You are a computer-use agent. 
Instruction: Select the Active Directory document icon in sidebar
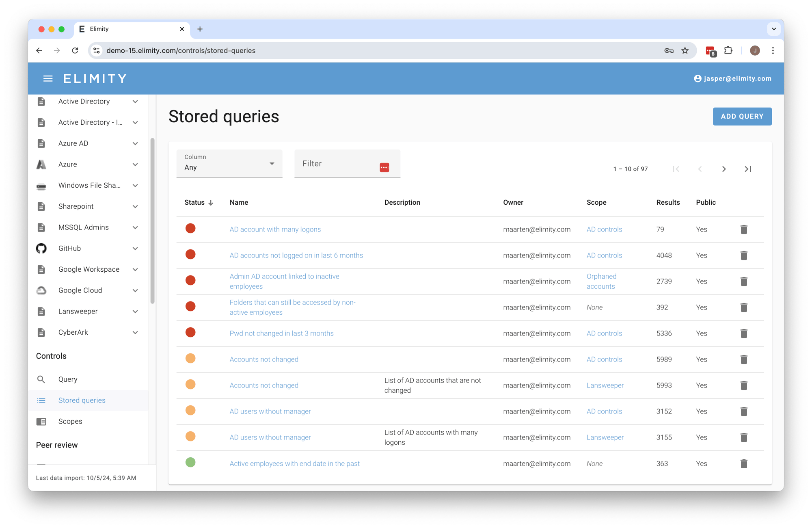point(41,101)
